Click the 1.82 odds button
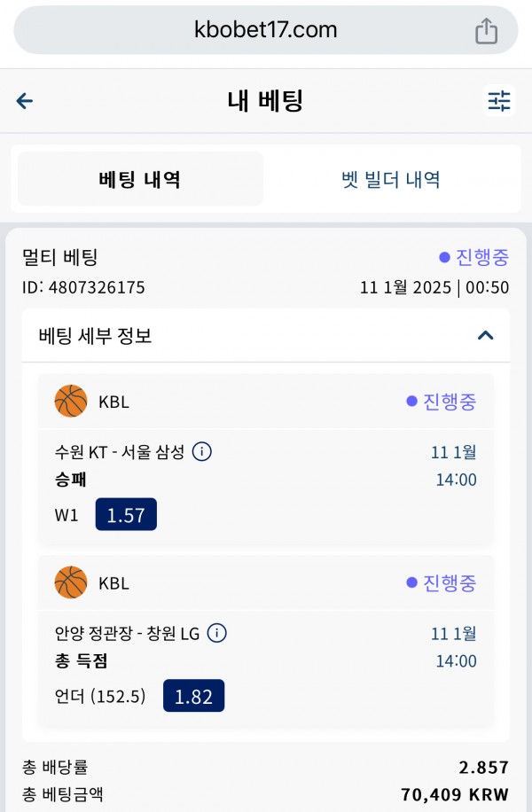 [194, 696]
